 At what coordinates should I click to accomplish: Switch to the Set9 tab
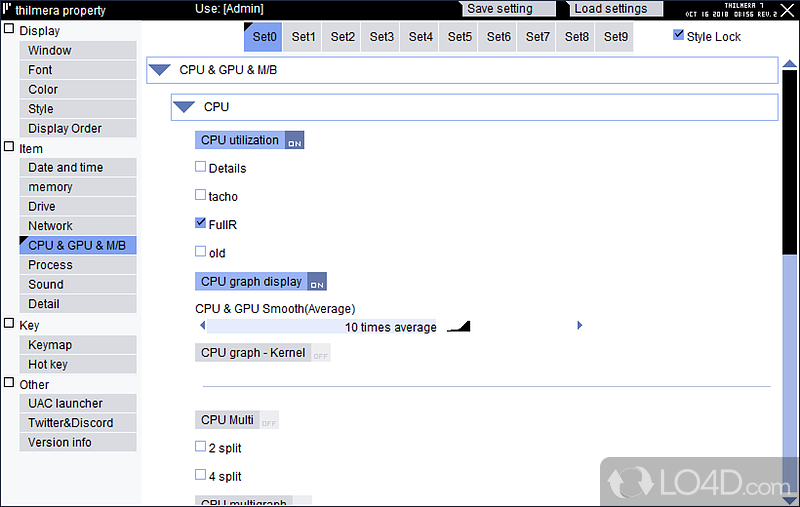[615, 37]
